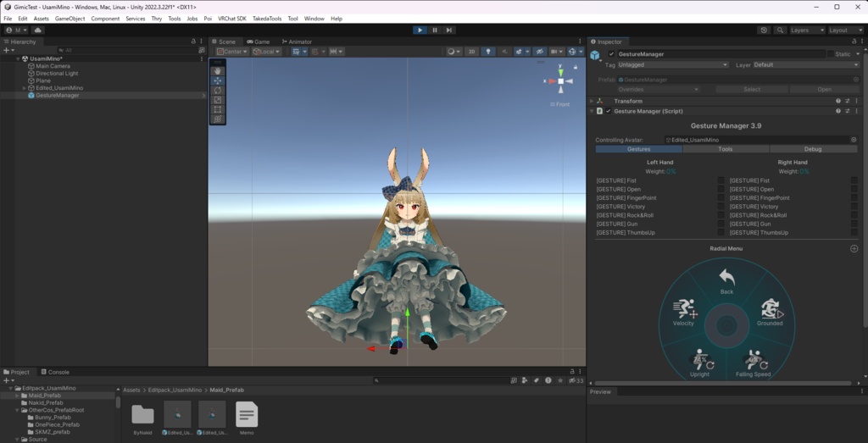Open Transform component help icon
The width and height of the screenshot is (868, 443).
(838, 101)
